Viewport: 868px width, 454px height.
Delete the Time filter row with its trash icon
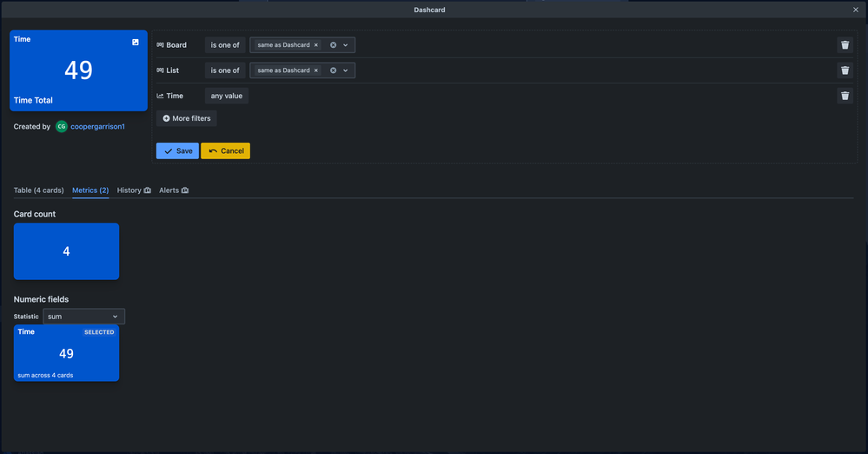click(845, 96)
